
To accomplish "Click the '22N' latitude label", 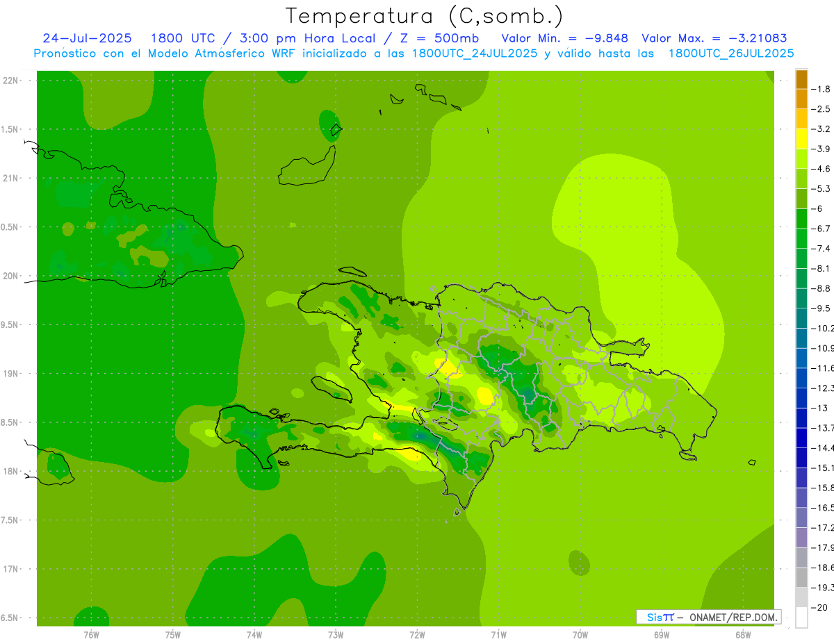I will coord(10,81).
